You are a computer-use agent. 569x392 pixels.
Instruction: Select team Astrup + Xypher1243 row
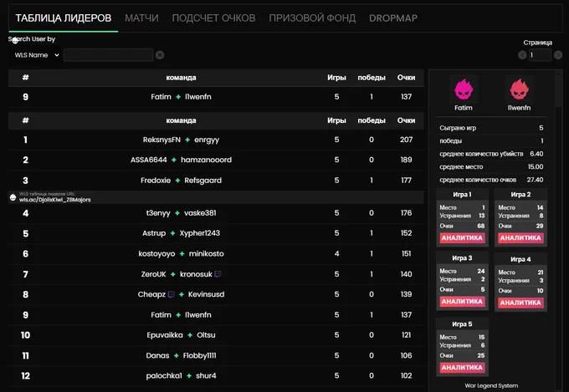(216, 233)
